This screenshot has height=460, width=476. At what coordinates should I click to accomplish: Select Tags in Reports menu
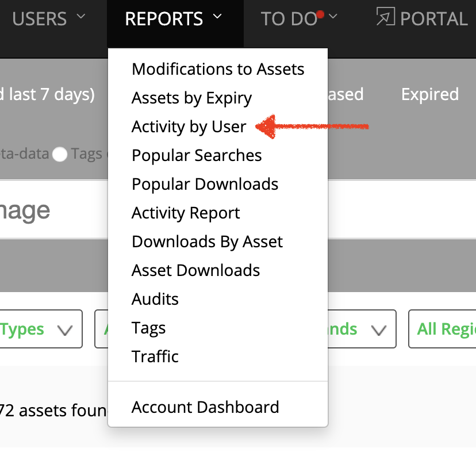148,328
